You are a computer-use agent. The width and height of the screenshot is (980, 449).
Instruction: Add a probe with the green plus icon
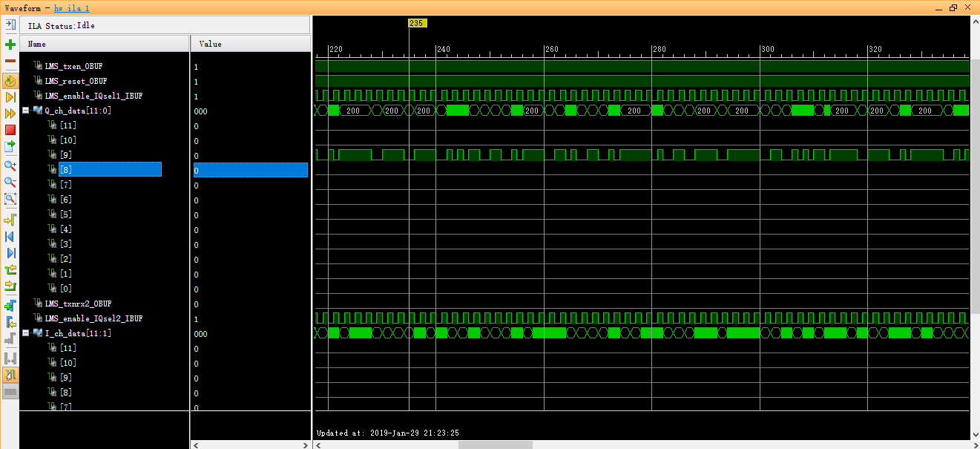pos(10,45)
